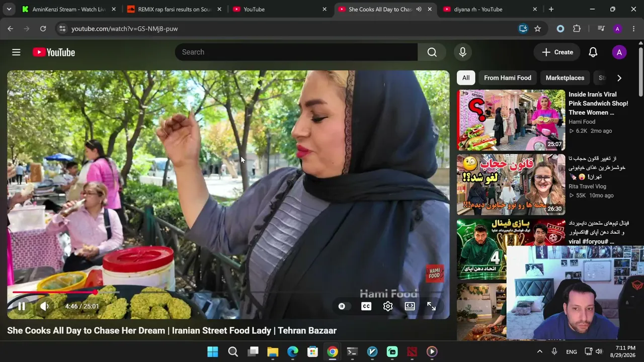This screenshot has height=362, width=644.
Task: Pause the video
Action: click(22, 306)
